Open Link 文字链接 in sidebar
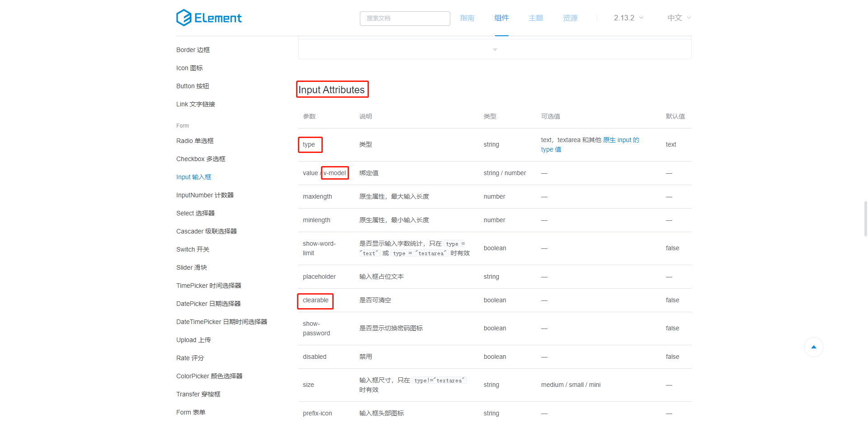868x424 pixels. coord(196,104)
